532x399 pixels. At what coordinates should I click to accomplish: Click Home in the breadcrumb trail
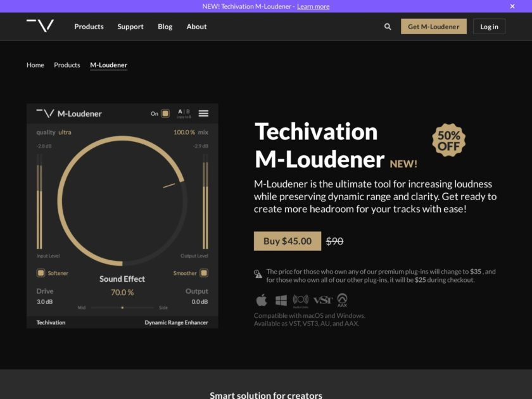(35, 65)
